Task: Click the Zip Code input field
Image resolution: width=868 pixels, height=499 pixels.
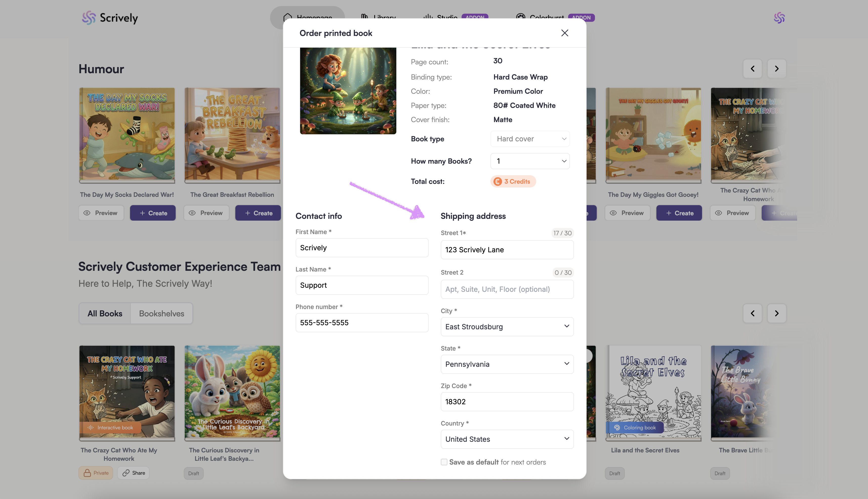Action: point(507,402)
